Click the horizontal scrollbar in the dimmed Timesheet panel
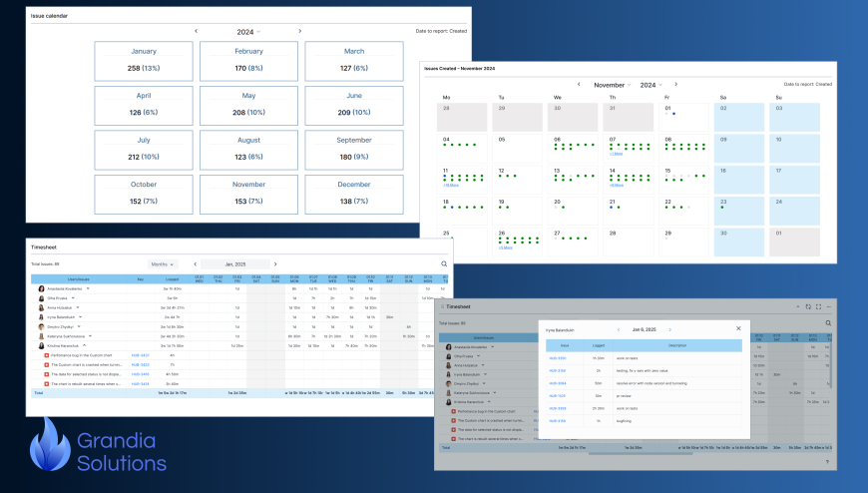The image size is (868, 493). [643, 454]
